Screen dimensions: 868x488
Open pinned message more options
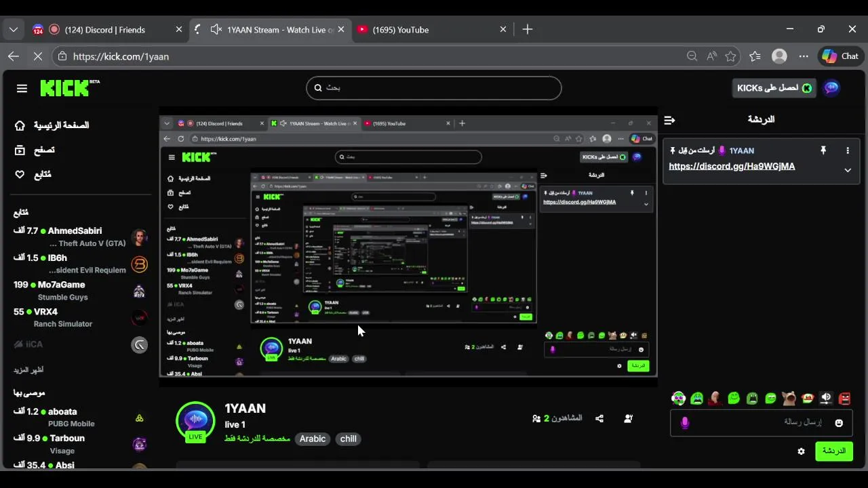[x=847, y=150]
